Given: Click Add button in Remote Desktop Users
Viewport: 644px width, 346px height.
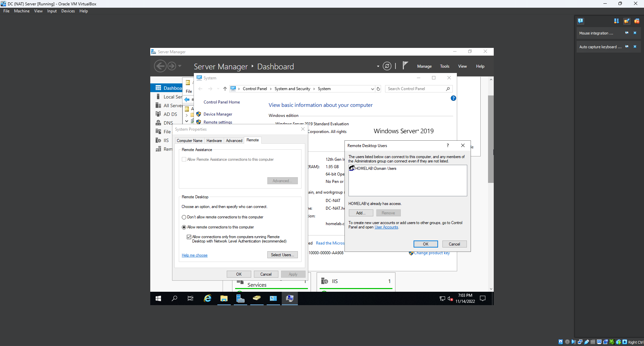Looking at the screenshot, I should [361, 213].
